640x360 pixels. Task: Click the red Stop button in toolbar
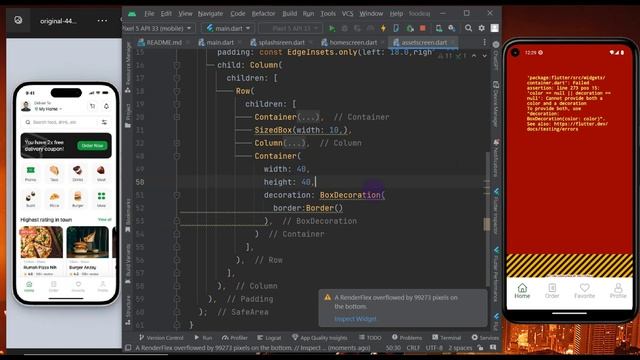423,28
